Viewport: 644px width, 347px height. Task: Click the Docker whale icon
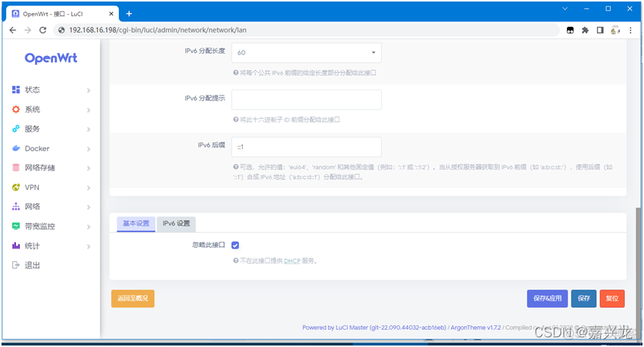click(16, 149)
